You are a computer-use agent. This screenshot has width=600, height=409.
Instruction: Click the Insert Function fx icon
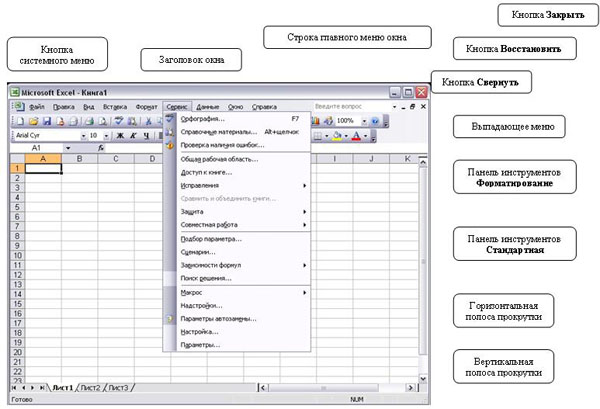tap(101, 148)
